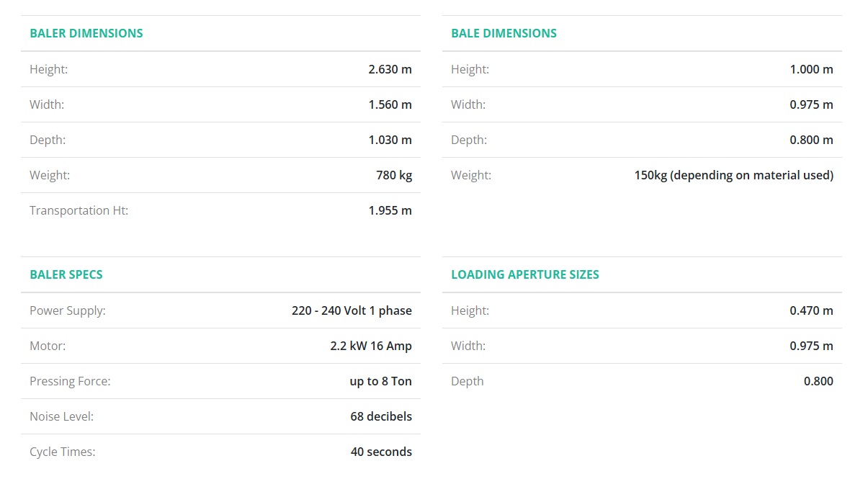868x479 pixels.
Task: Click the baler weight value 780 kg
Action: click(394, 175)
